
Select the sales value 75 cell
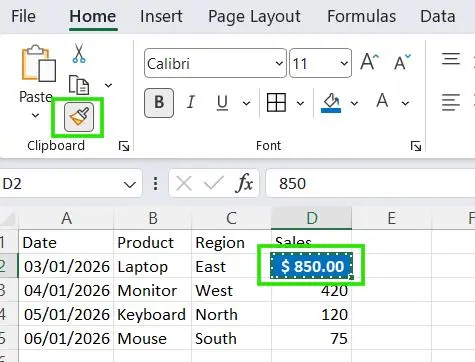click(x=311, y=338)
